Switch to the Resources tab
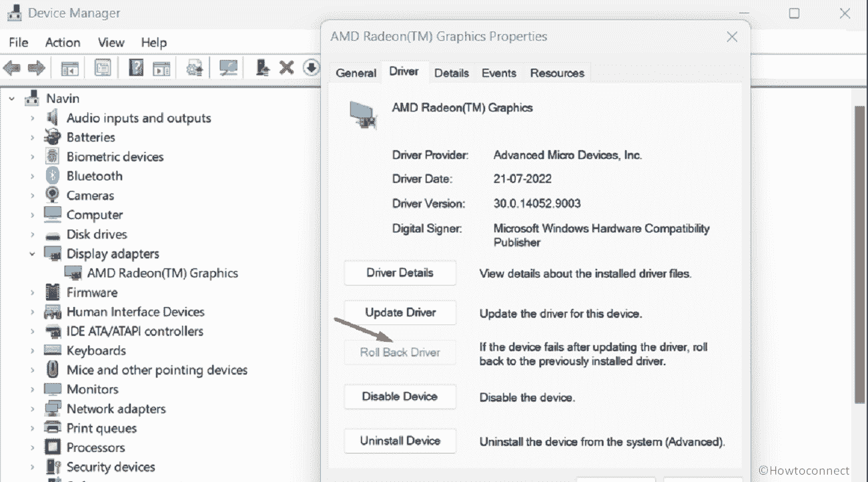The height and width of the screenshot is (482, 868). click(x=557, y=73)
